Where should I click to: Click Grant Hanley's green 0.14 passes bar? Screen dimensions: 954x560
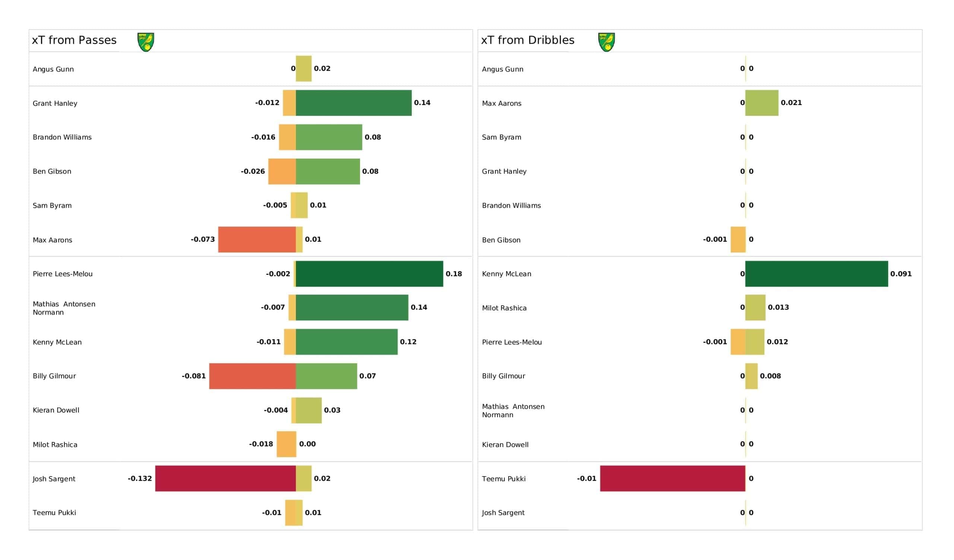(354, 103)
